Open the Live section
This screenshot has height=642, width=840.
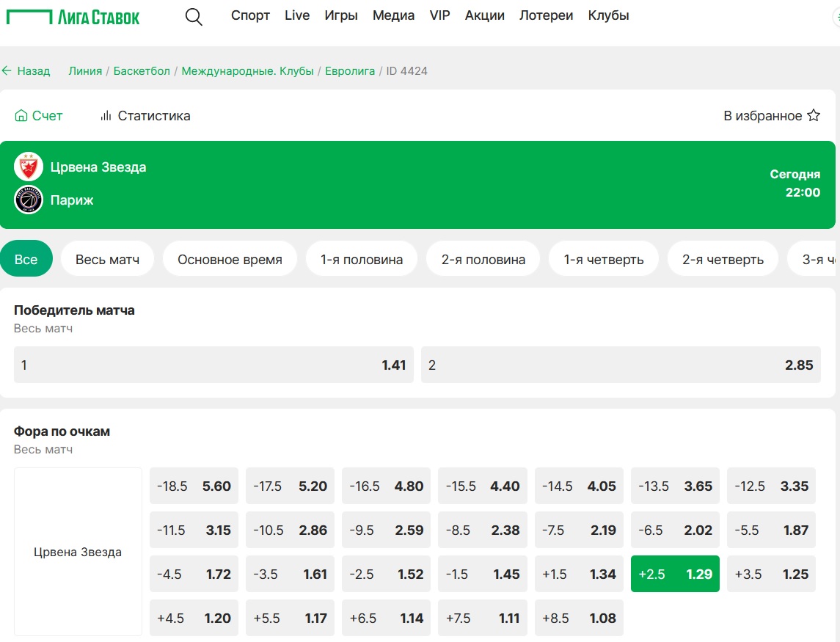point(297,15)
